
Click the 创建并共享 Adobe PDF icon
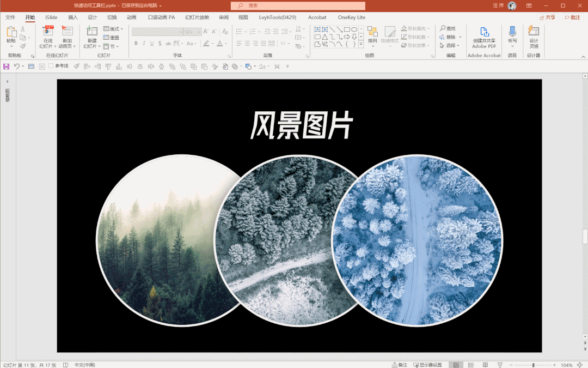click(x=484, y=32)
